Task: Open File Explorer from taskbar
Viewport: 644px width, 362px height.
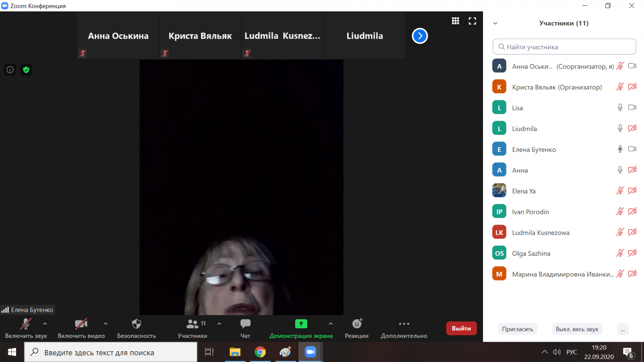Action: (x=235, y=352)
